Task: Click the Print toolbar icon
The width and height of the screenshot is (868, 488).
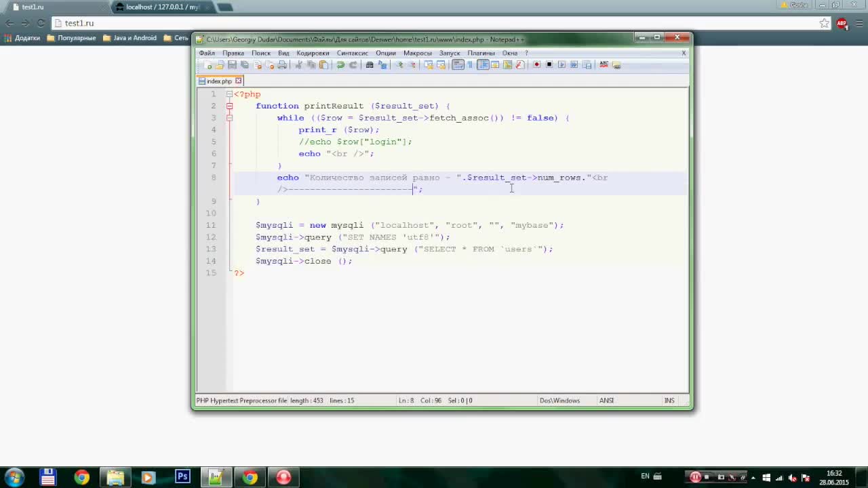Action: coord(283,65)
